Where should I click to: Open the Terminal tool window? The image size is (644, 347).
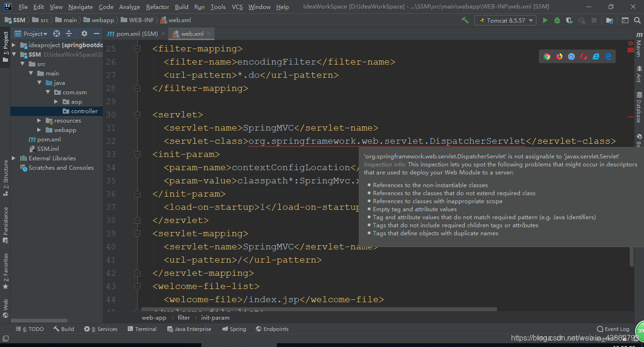(x=141, y=329)
